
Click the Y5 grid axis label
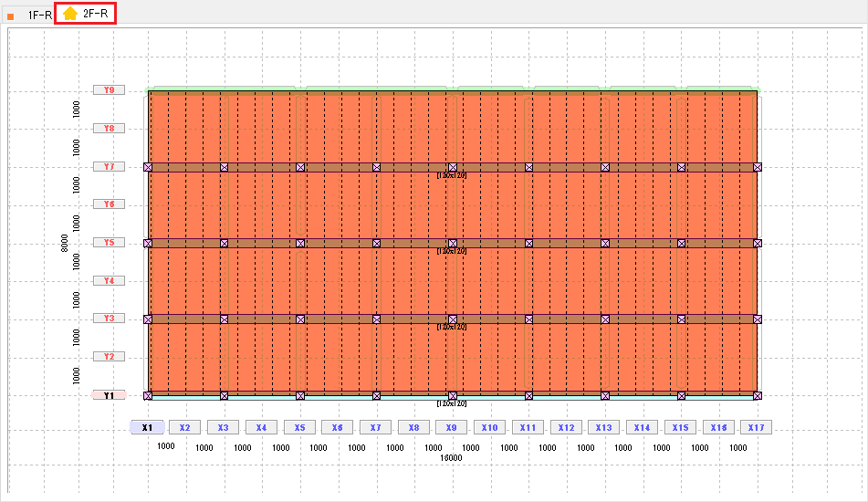pyautogui.click(x=109, y=243)
